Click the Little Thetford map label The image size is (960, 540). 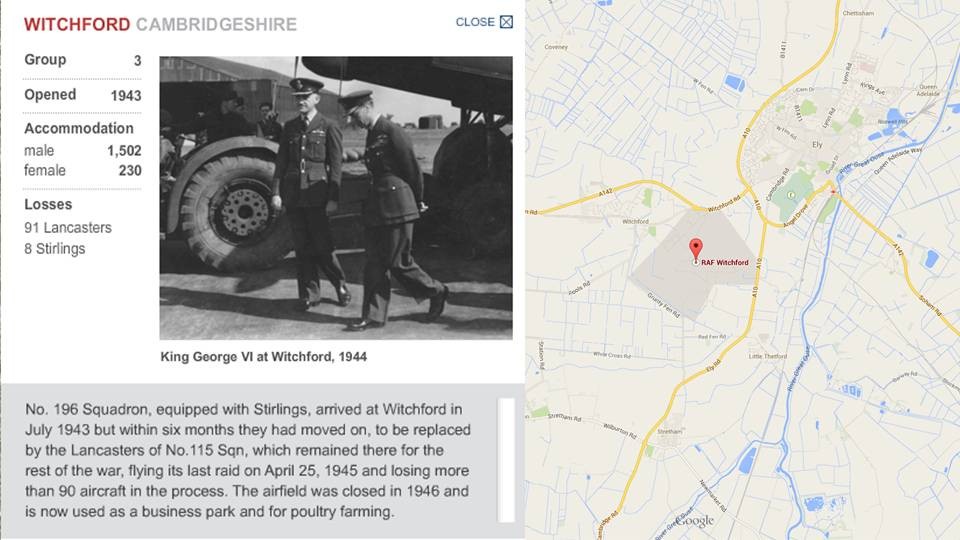click(768, 356)
